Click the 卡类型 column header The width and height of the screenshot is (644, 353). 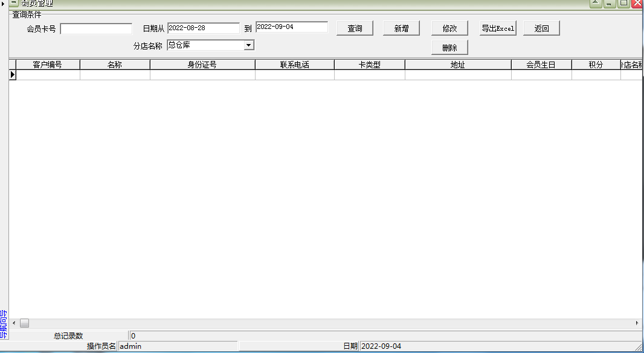(370, 64)
